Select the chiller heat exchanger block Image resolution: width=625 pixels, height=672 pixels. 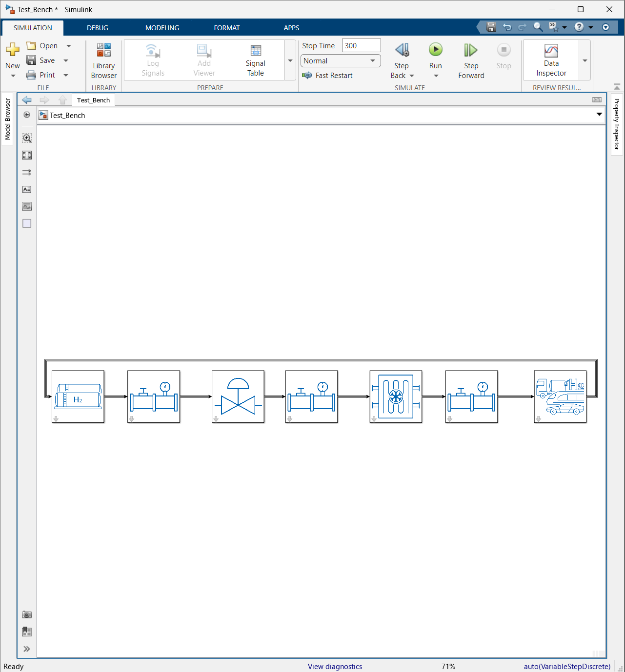[396, 396]
